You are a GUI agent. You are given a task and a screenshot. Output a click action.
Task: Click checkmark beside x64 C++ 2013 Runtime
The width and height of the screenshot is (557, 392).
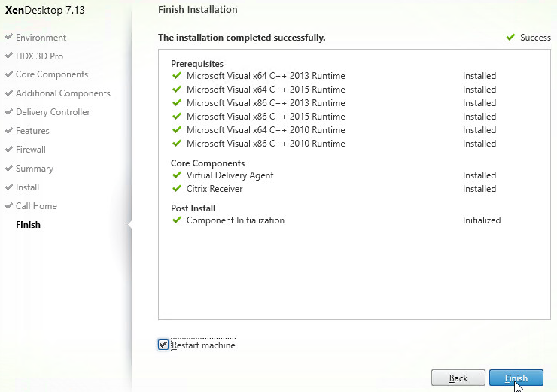(x=177, y=76)
